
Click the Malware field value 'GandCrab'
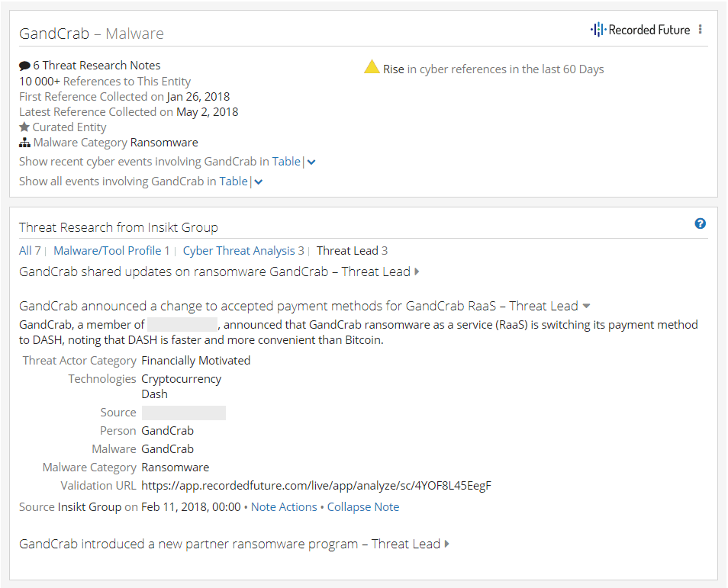point(168,448)
